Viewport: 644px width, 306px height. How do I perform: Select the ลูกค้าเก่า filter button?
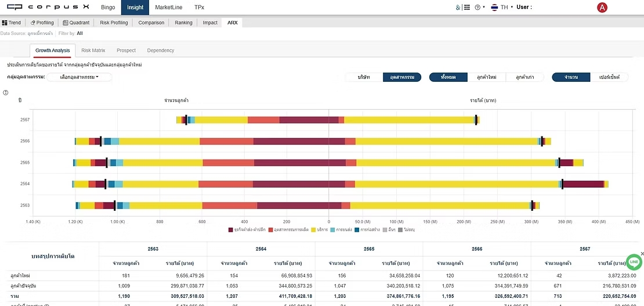click(x=524, y=77)
